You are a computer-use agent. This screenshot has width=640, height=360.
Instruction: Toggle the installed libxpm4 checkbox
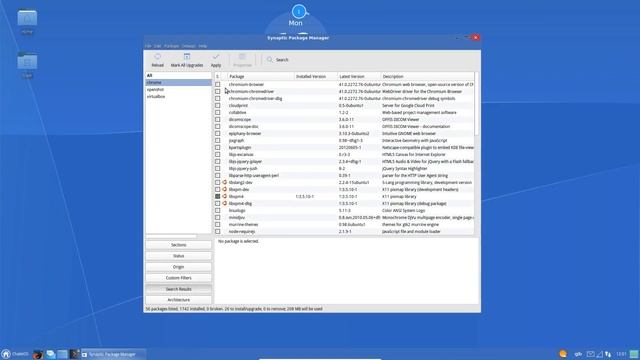coord(218,196)
